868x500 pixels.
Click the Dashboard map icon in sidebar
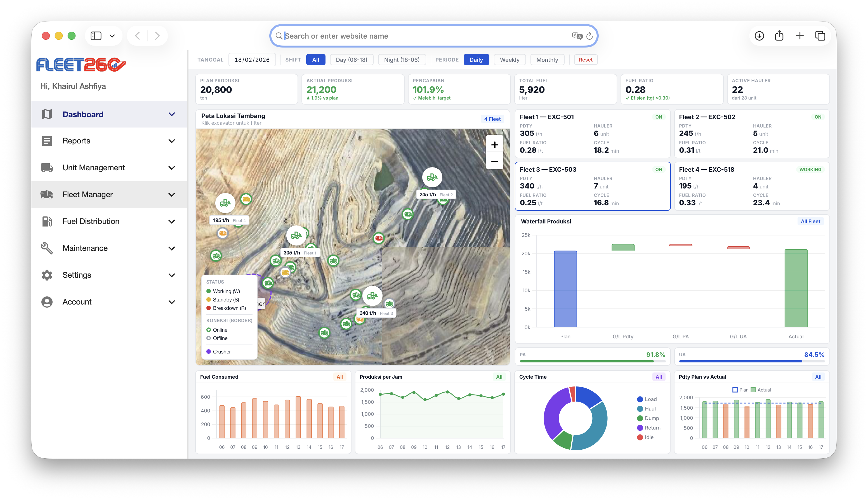(47, 114)
